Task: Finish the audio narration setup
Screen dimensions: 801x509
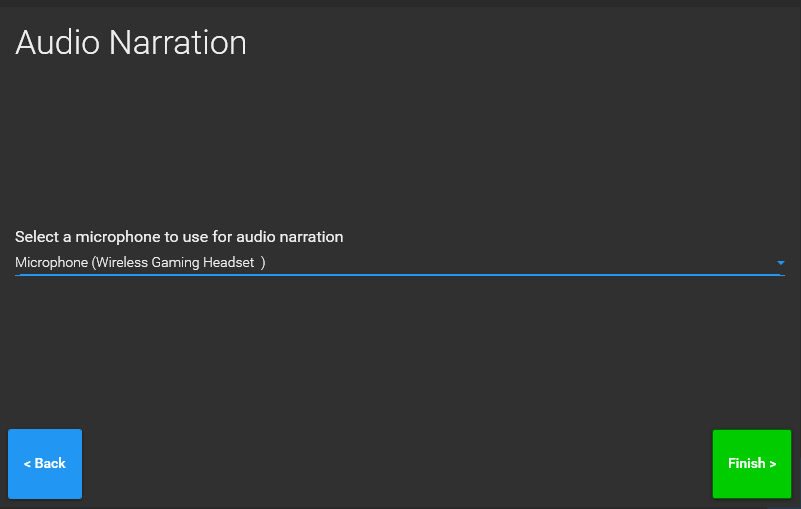Action: click(x=751, y=464)
